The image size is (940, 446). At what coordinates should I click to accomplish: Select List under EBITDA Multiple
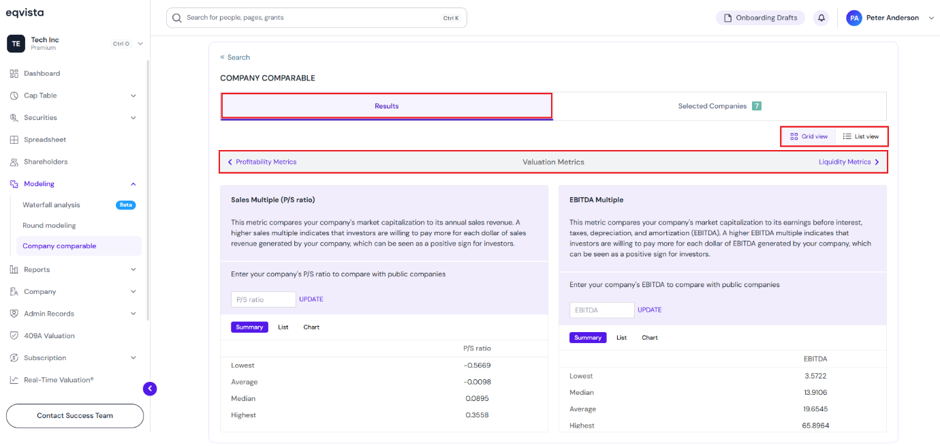tap(622, 337)
